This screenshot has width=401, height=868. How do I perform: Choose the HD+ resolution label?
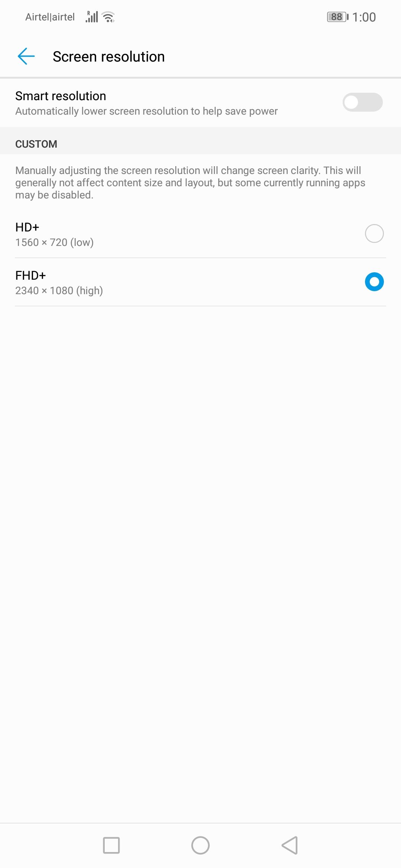(x=27, y=227)
